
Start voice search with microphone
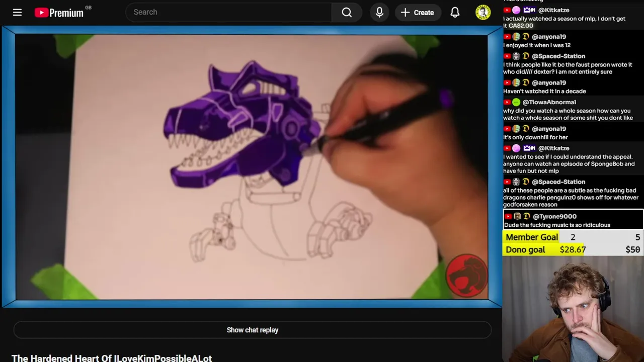[379, 12]
